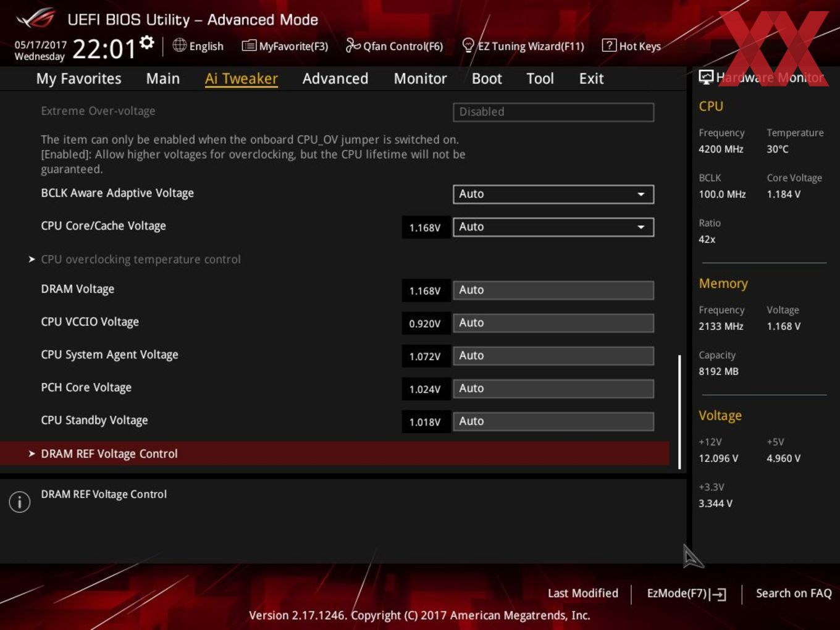Viewport: 840px width, 630px height.
Task: Click the DRAM Voltage 1.168V reading
Action: [x=425, y=291]
